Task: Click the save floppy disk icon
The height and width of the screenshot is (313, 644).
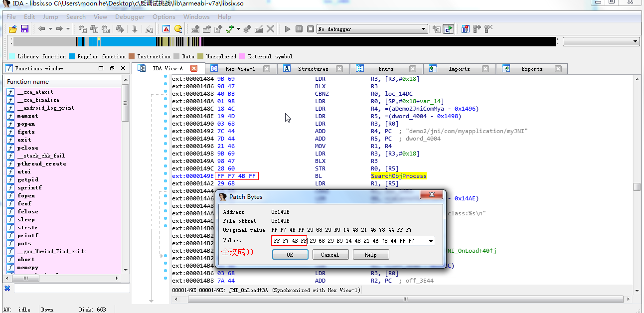Action: coord(24,29)
